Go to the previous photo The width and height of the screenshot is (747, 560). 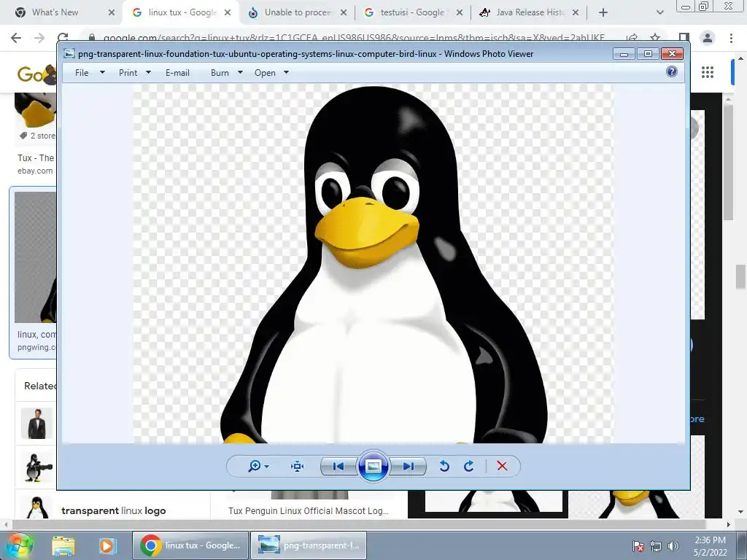click(338, 466)
